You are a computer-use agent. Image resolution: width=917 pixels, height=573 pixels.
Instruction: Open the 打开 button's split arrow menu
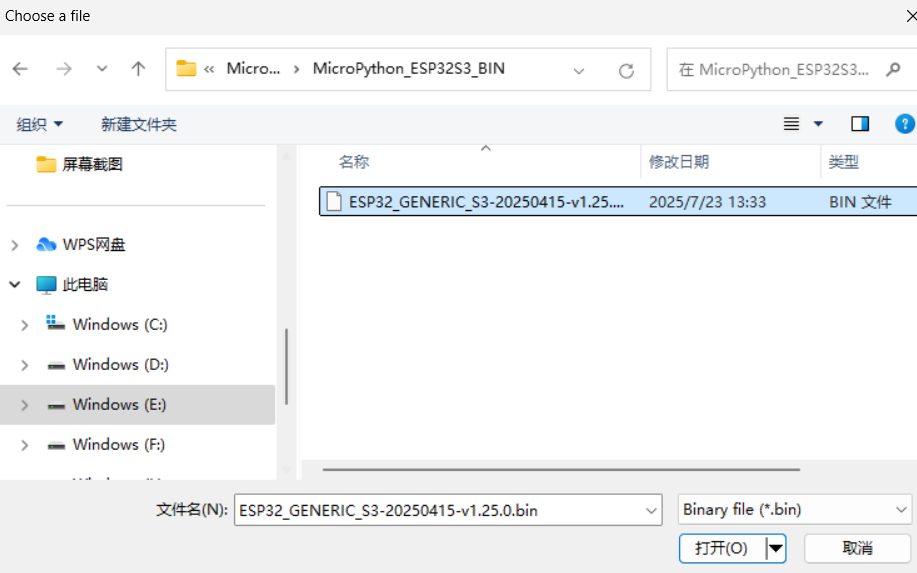tap(775, 548)
